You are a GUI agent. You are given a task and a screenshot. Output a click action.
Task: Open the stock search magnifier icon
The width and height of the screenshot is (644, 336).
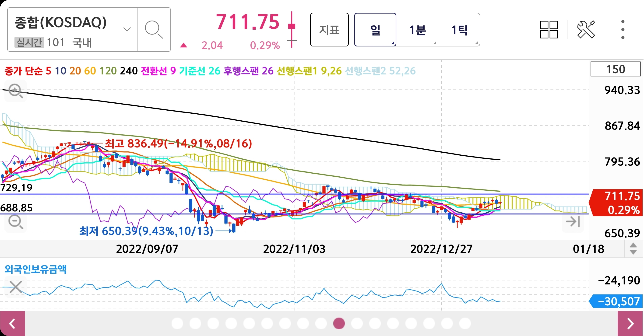pyautogui.click(x=154, y=29)
